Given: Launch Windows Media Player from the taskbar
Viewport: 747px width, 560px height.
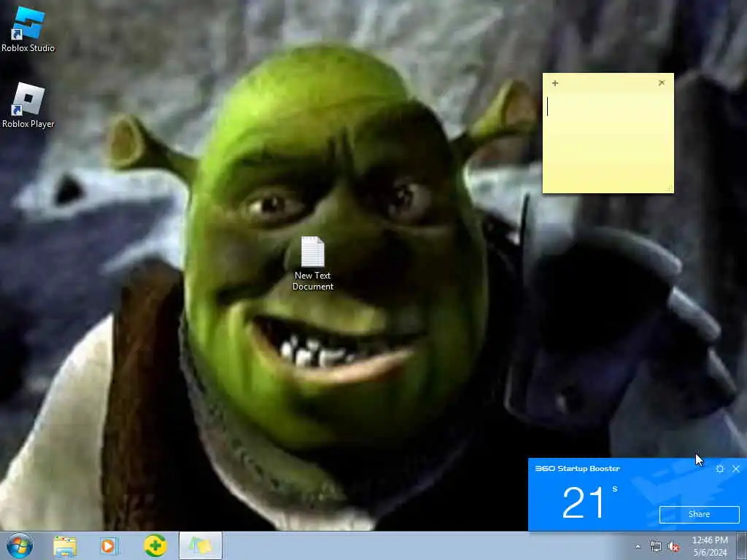Looking at the screenshot, I should (x=109, y=546).
